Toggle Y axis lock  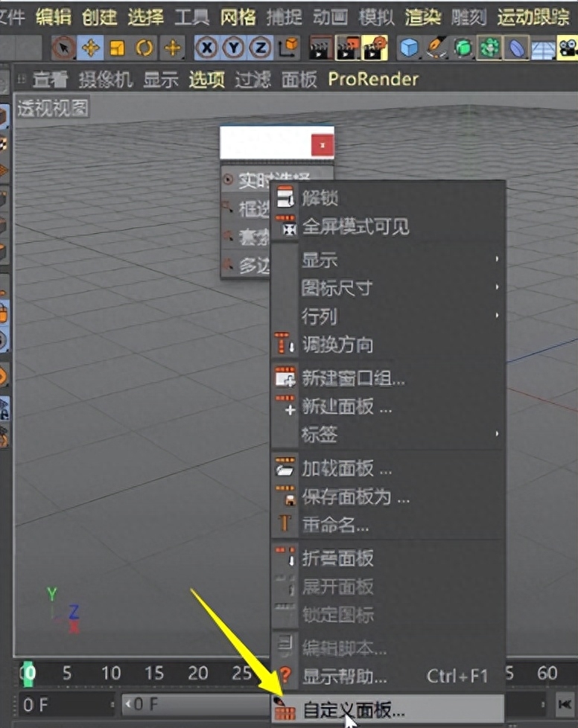(234, 48)
